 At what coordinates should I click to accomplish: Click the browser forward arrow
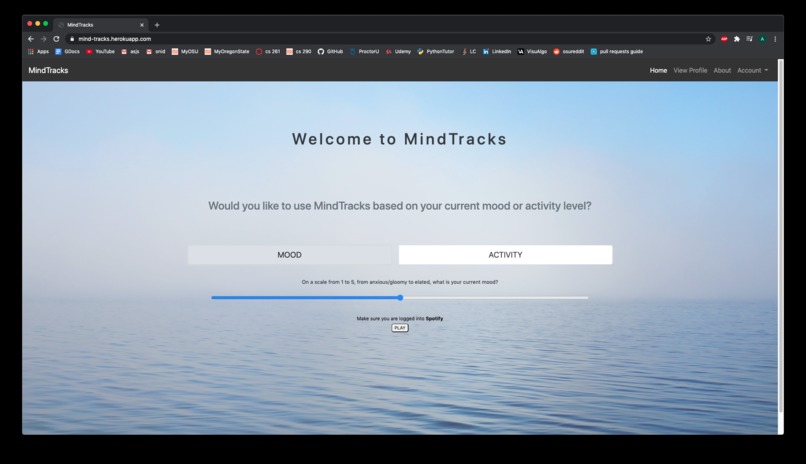click(43, 39)
